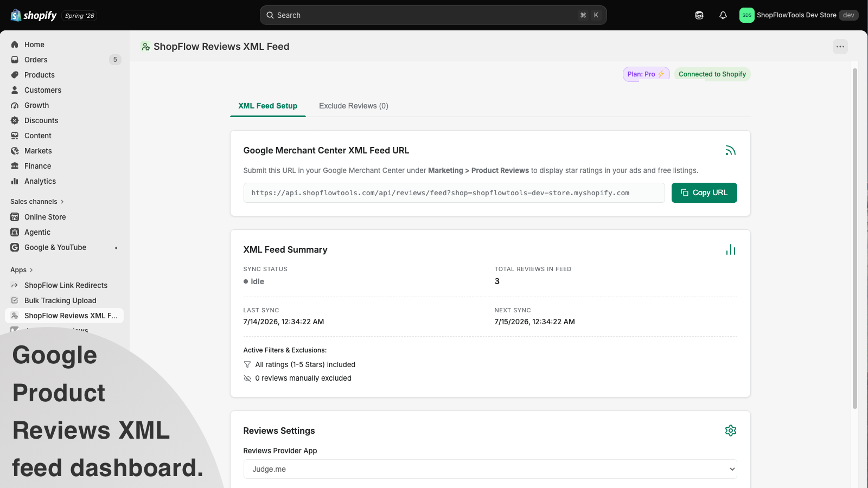Click the Google Merchant Center XML Feed URL heading

326,151
